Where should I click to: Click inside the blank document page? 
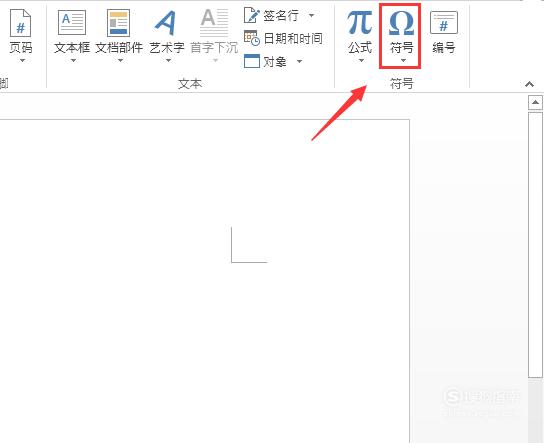coord(205,281)
